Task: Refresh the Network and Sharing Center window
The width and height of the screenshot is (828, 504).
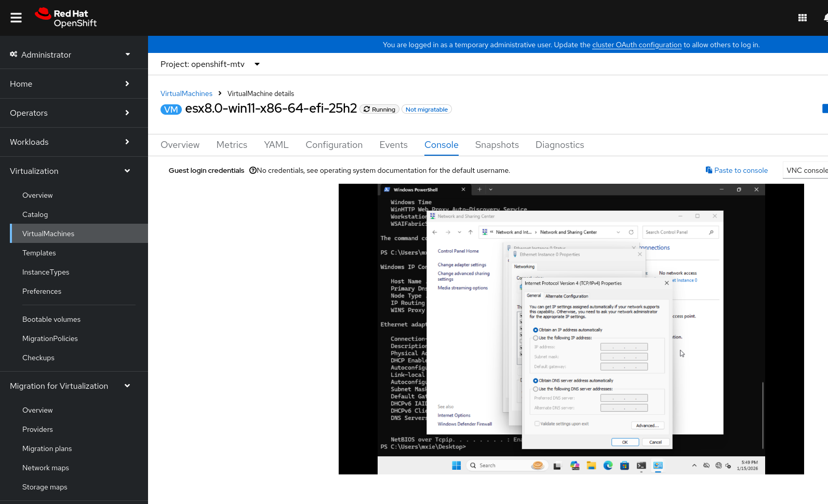Action: [631, 233]
